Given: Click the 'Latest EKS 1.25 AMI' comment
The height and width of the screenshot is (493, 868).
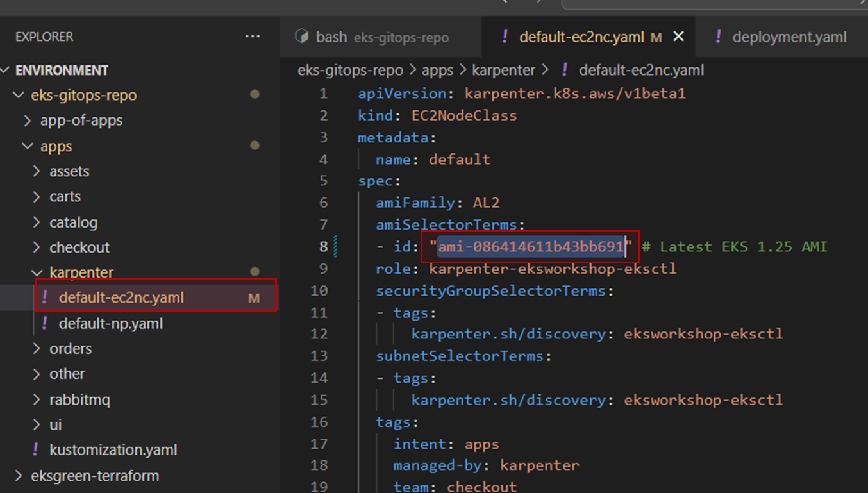Looking at the screenshot, I should pos(734,246).
